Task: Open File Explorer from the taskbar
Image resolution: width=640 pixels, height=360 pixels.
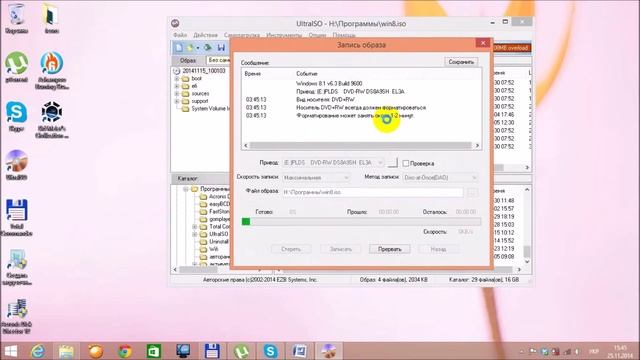Action: (x=66, y=351)
